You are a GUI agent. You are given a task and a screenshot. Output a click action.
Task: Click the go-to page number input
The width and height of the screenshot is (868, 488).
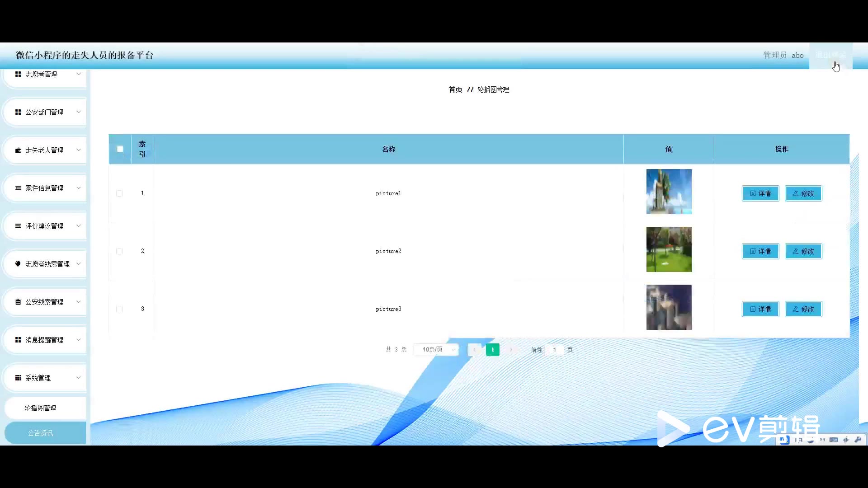pos(555,349)
